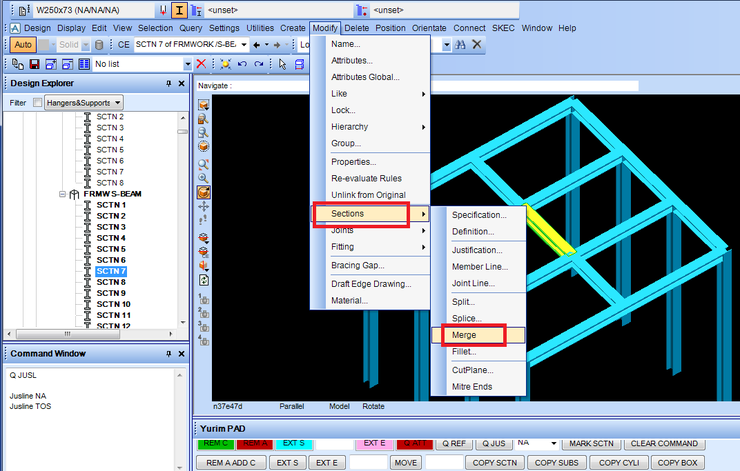Open the Create menu

coord(293,28)
